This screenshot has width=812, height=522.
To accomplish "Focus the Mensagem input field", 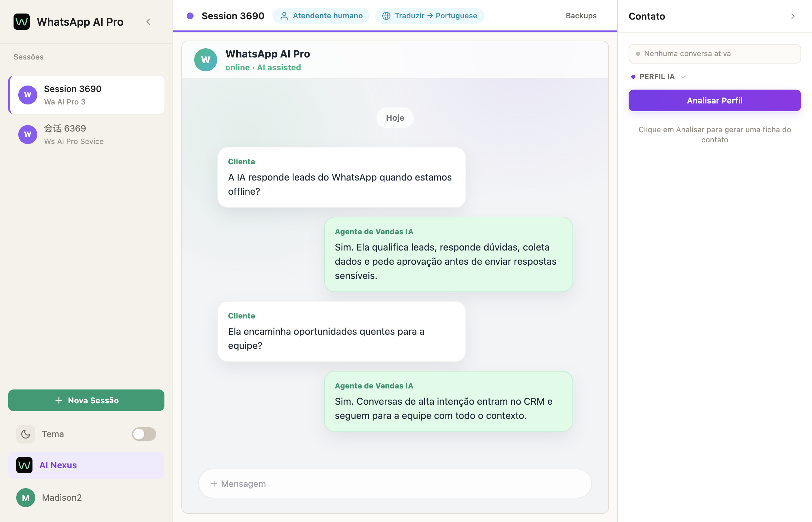I will pyautogui.click(x=395, y=484).
